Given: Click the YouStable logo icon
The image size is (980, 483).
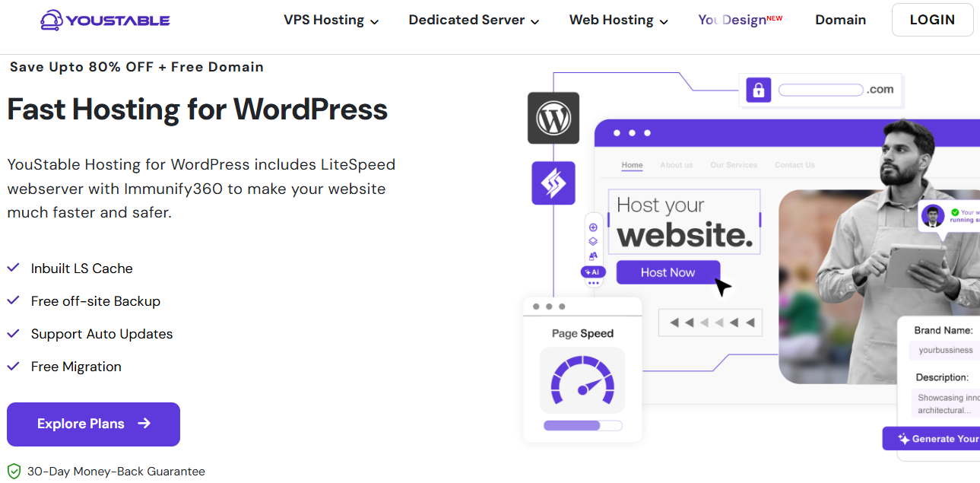Looking at the screenshot, I should pyautogui.click(x=52, y=20).
